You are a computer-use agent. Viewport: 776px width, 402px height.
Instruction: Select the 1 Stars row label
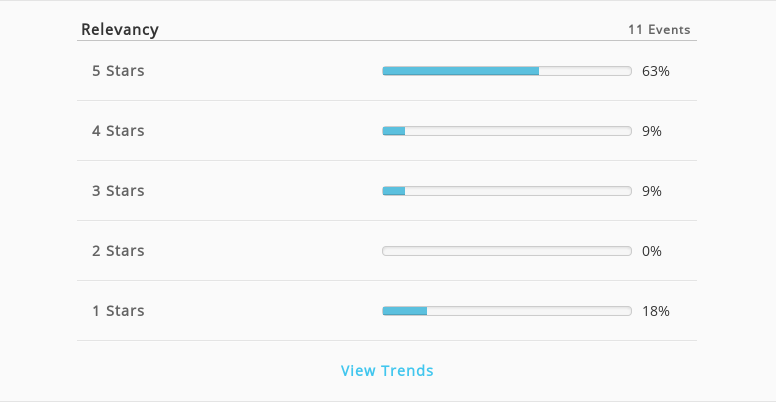[x=118, y=310]
